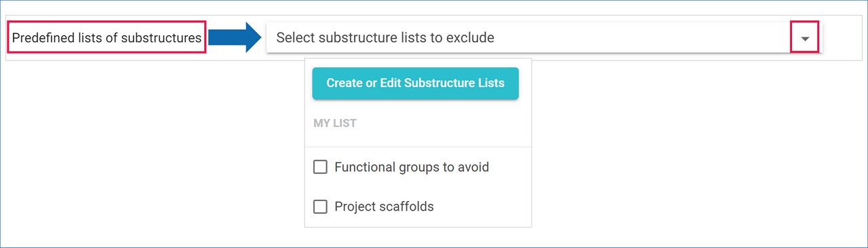
Task: Click the blue arrow graphic
Action: point(235,37)
